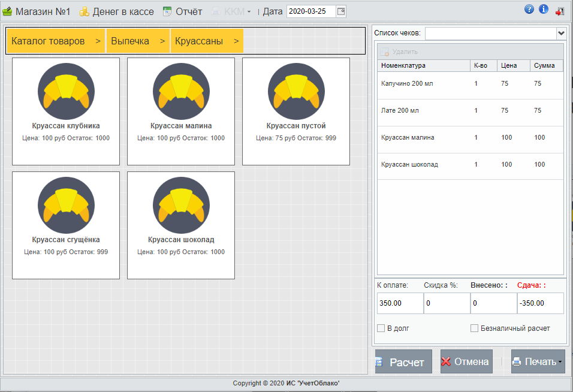Click the Отмена cancel button
573x392 pixels.
point(466,362)
